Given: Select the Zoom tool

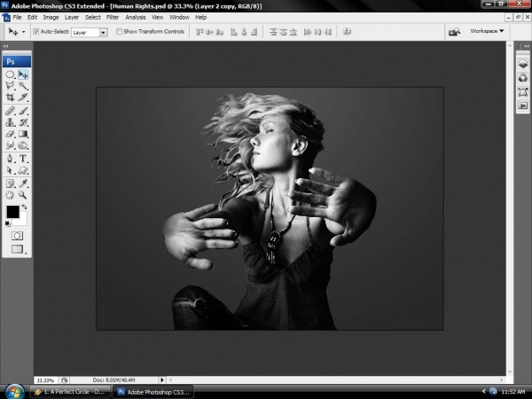Looking at the screenshot, I should point(23,195).
